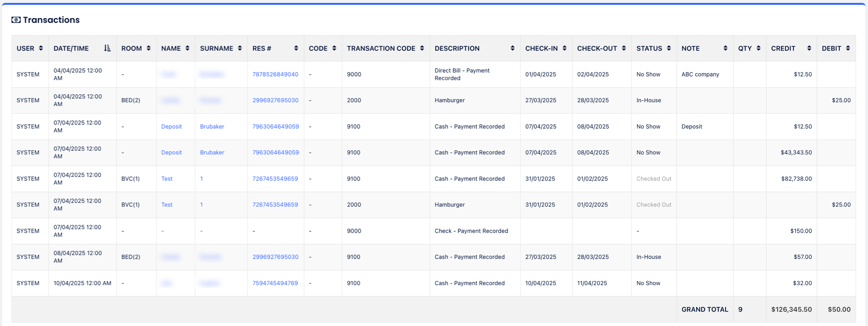Click the QTY column header
The height and width of the screenshot is (326, 868).
pos(745,48)
